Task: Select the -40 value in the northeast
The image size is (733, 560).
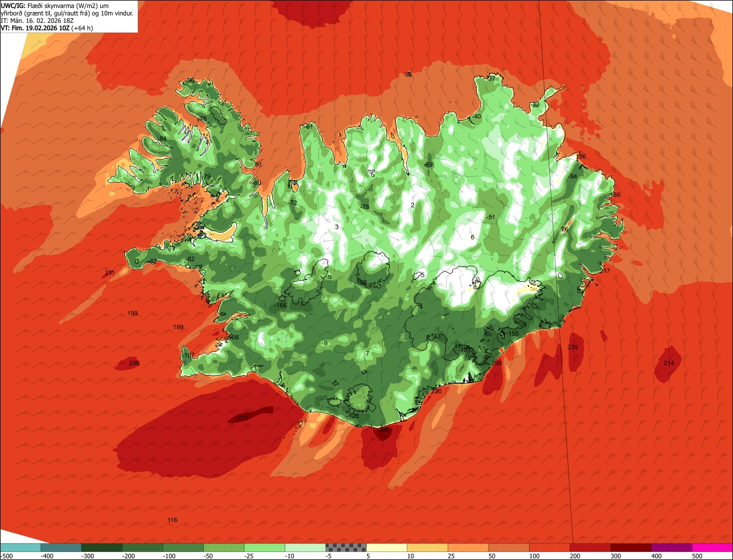Action: [x=476, y=116]
